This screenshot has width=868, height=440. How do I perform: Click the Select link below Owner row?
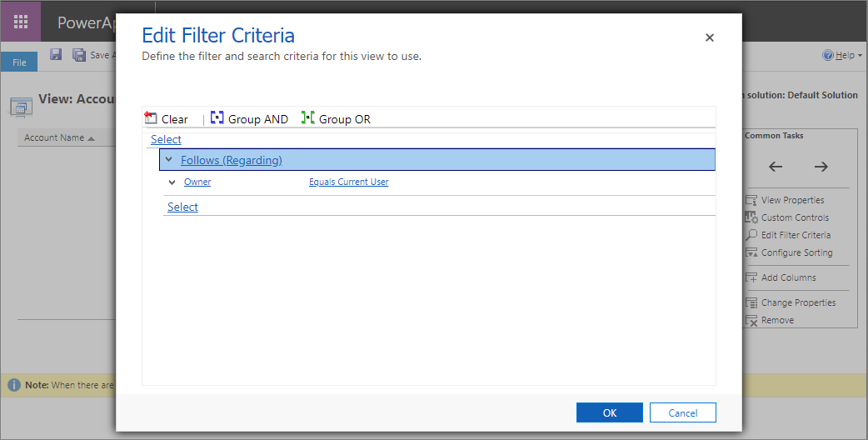click(182, 207)
